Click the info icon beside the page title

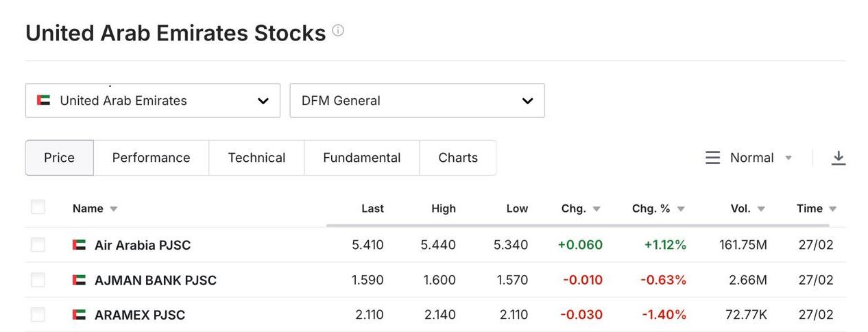click(338, 31)
